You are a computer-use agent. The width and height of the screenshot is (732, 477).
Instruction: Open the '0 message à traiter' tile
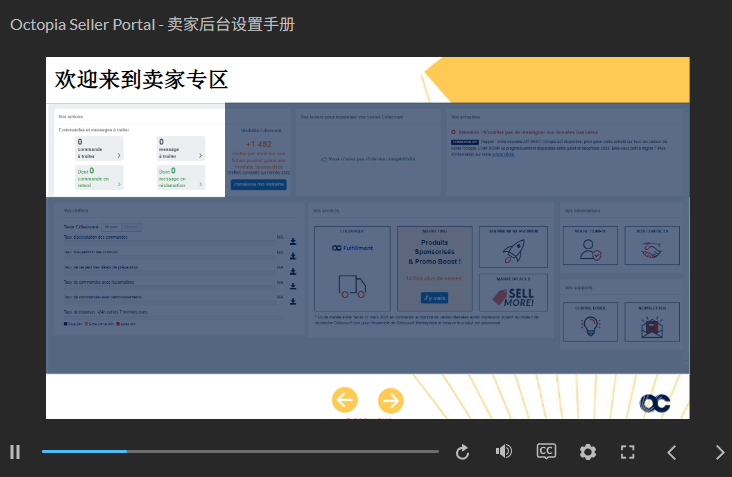[181, 148]
